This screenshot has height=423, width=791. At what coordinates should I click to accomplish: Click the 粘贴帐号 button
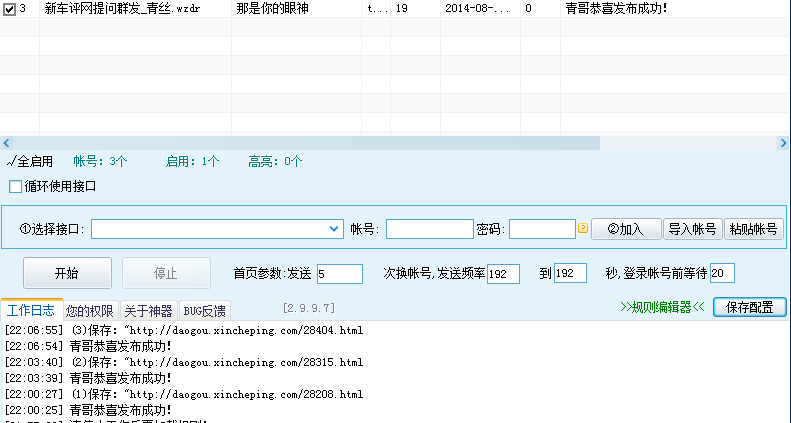pyautogui.click(x=754, y=229)
